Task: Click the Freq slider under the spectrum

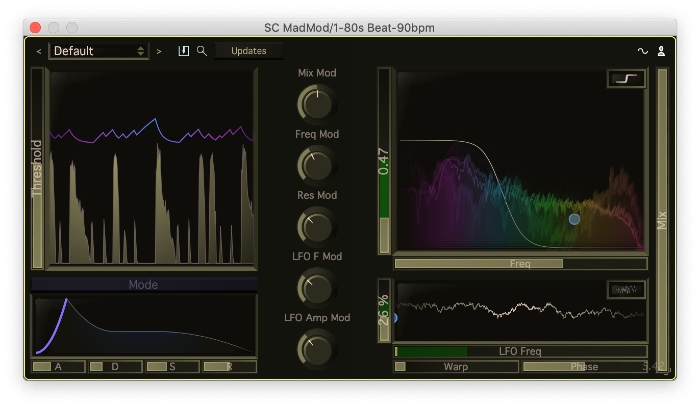Action: [520, 264]
